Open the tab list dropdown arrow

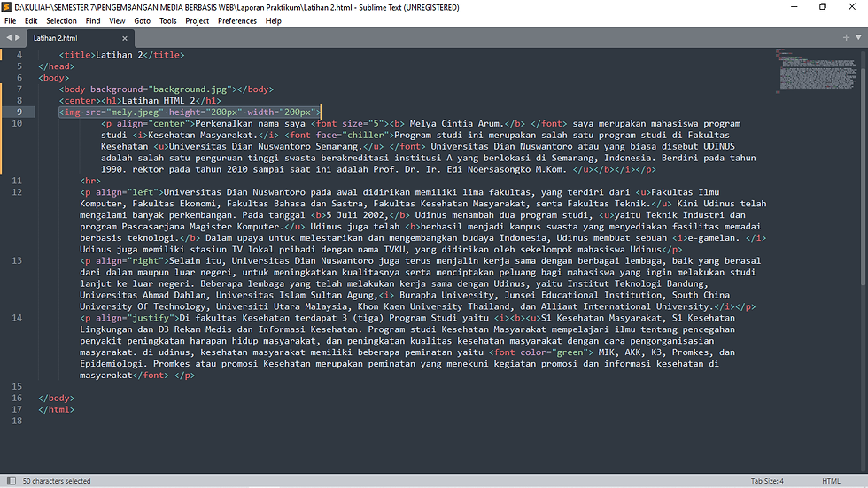[858, 37]
